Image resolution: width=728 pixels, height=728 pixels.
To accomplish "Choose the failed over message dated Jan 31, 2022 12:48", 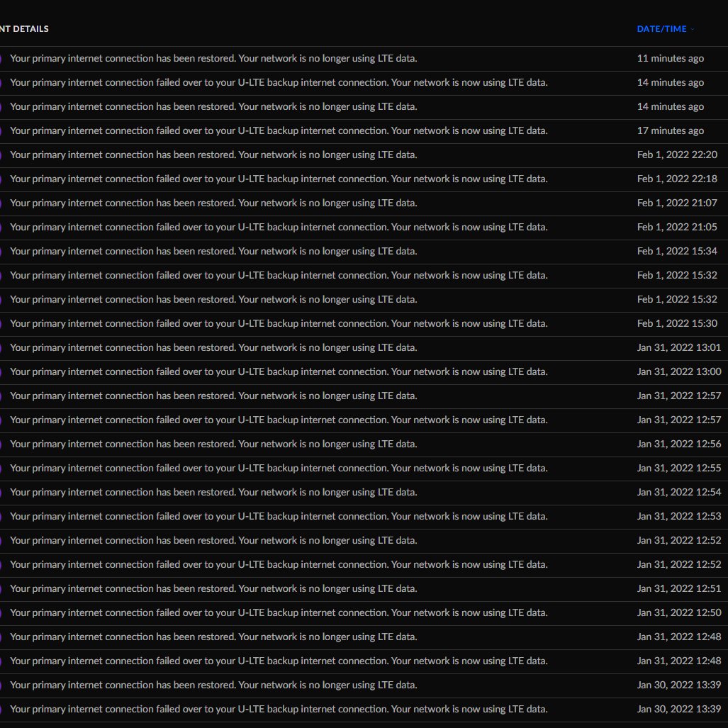I will pos(279,662).
